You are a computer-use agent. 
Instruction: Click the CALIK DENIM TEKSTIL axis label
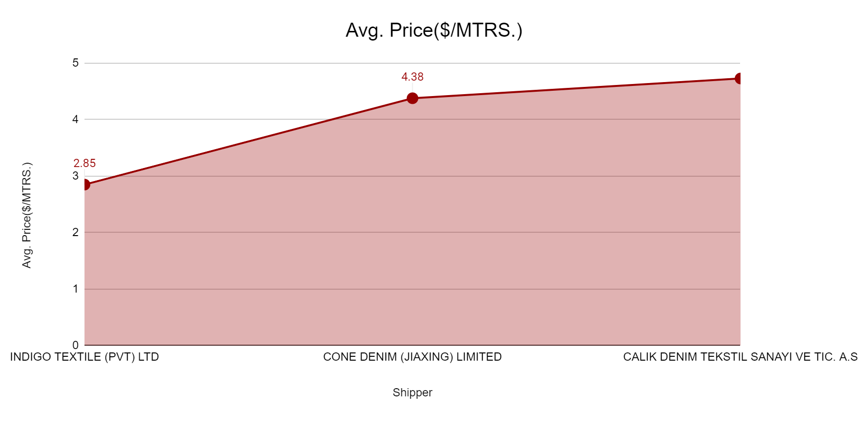point(740,357)
